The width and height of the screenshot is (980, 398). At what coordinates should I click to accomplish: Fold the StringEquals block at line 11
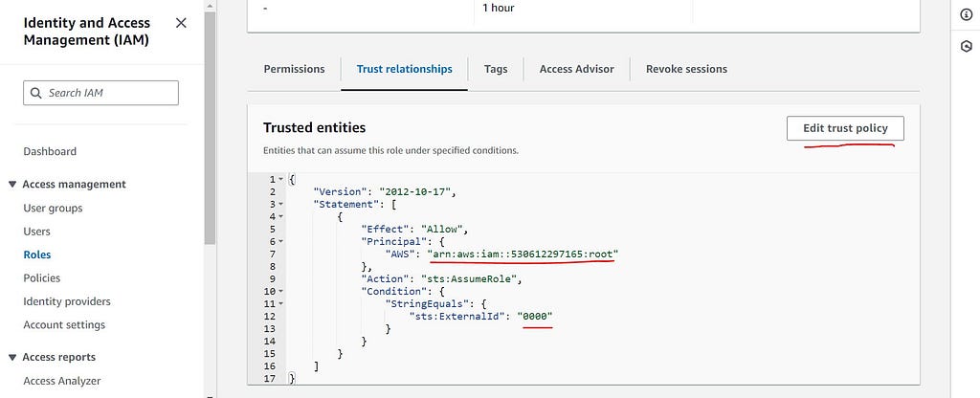tap(281, 303)
